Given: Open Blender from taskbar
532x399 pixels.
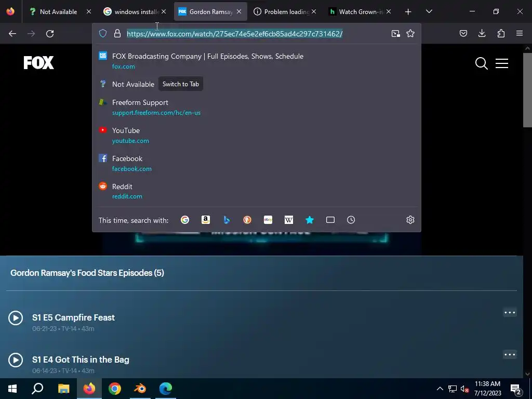Looking at the screenshot, I should 140,389.
